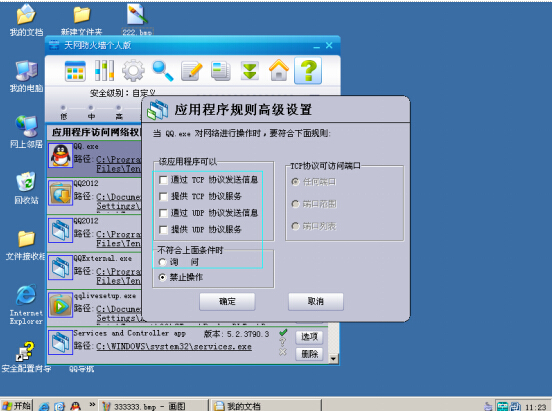This screenshot has height=411, width=552.
Task: Expand quick launch chevron on taskbar
Action: tap(92, 405)
